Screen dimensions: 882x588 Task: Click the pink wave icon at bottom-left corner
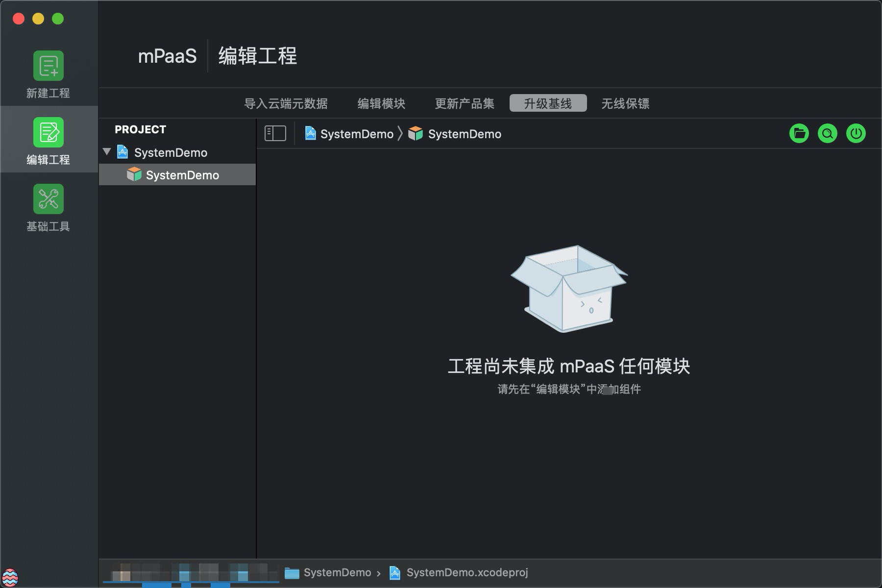(10, 577)
